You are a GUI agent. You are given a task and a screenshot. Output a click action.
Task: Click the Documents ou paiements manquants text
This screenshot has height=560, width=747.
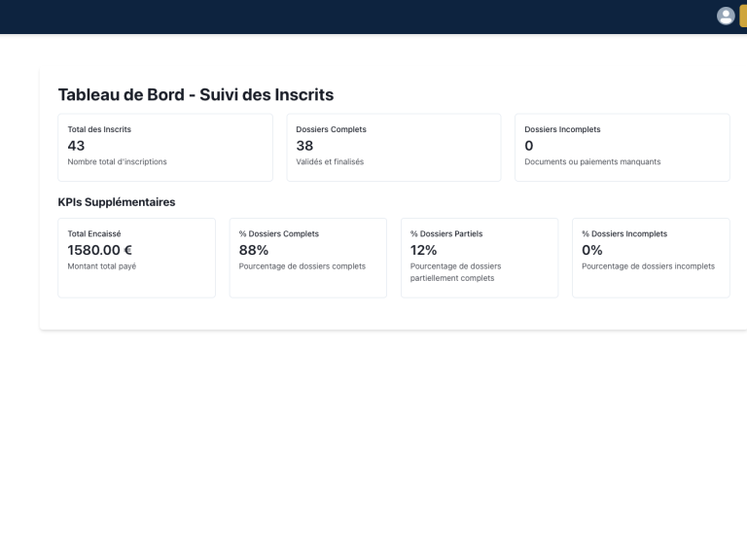592,162
